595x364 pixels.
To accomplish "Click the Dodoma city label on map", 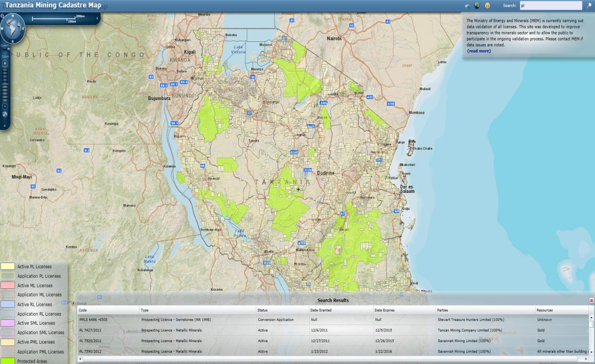I will tap(325, 173).
